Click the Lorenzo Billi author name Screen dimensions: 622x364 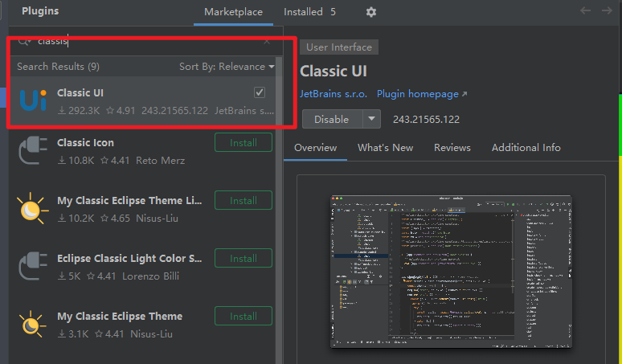point(150,276)
